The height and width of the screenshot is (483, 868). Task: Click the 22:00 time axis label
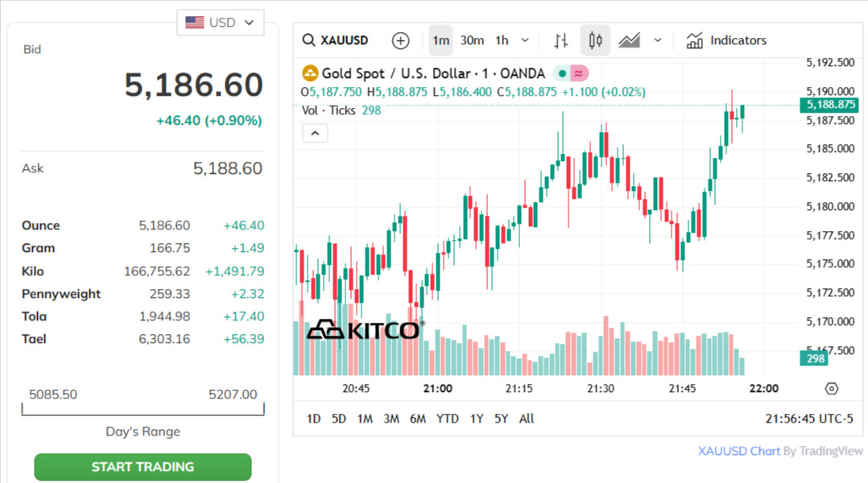click(x=764, y=389)
